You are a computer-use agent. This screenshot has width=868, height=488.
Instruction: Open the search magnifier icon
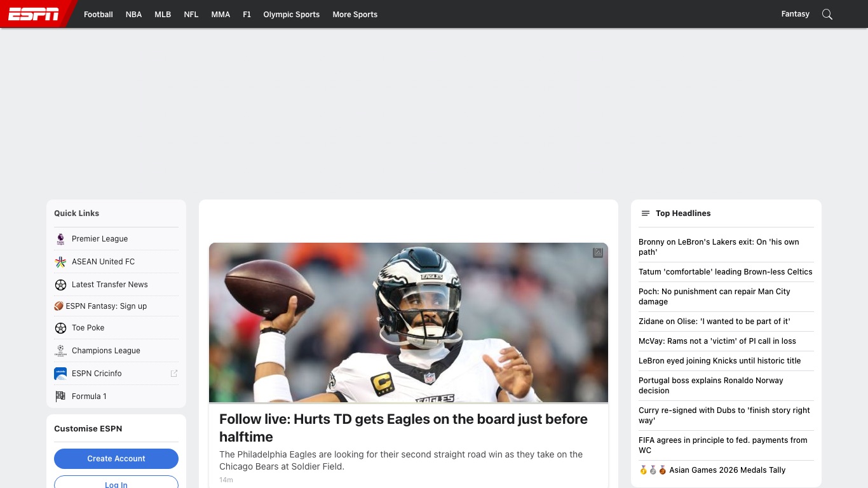pyautogui.click(x=827, y=14)
